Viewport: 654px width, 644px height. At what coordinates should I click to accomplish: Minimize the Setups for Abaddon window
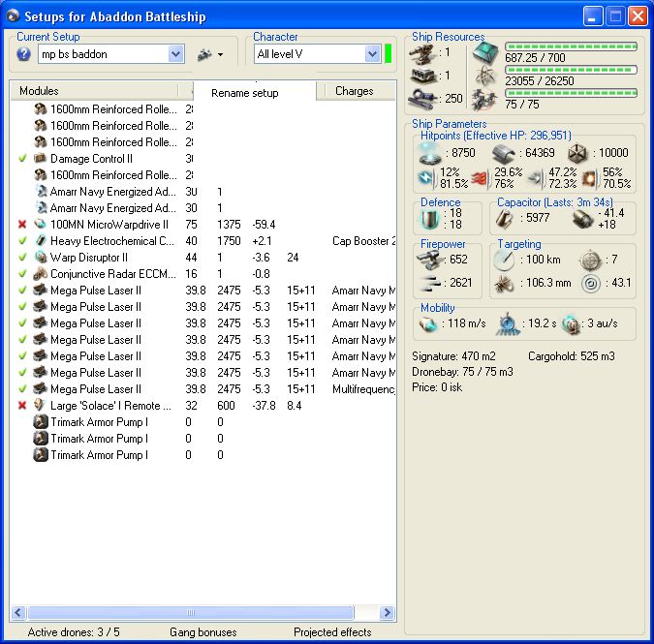tap(593, 16)
